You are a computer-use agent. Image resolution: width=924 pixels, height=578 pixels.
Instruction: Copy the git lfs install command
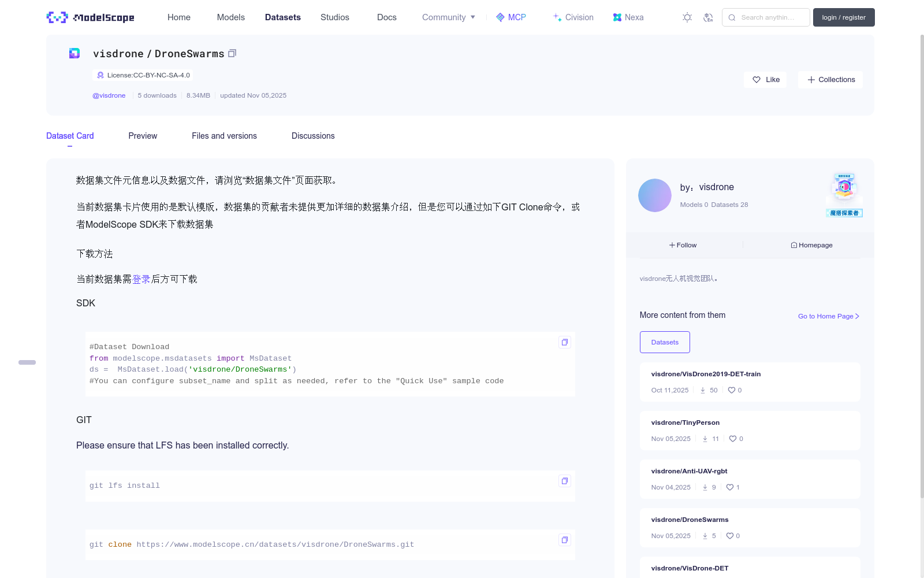pyautogui.click(x=565, y=481)
